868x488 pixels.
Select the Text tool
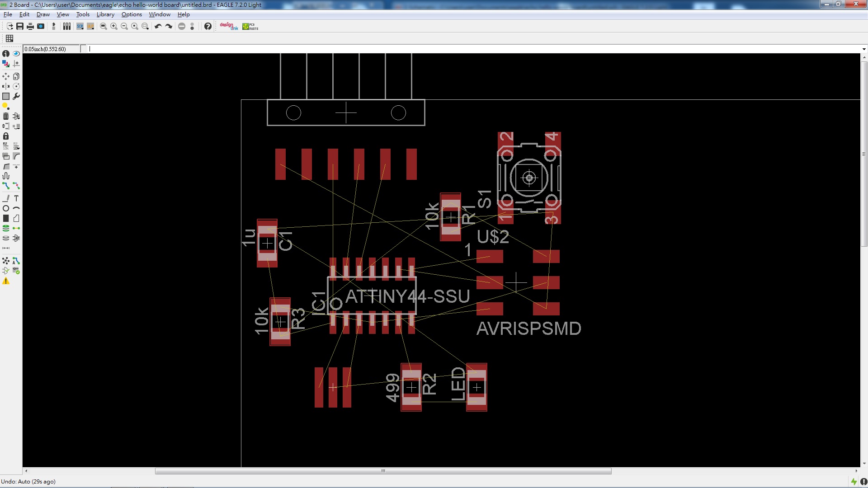16,198
